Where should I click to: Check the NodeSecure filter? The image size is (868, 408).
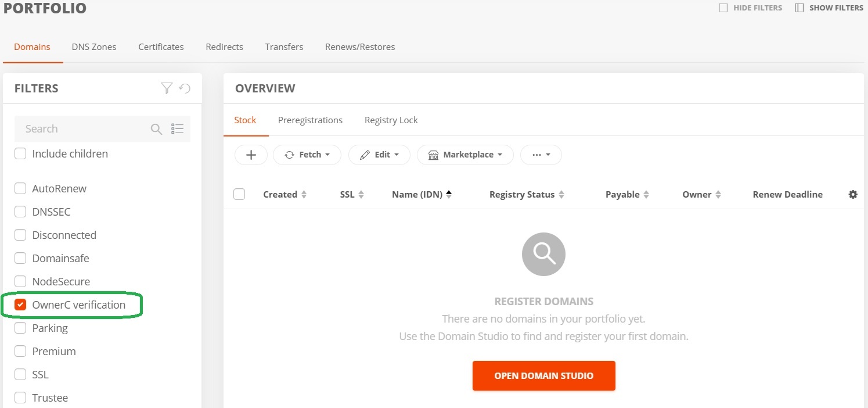tap(20, 282)
